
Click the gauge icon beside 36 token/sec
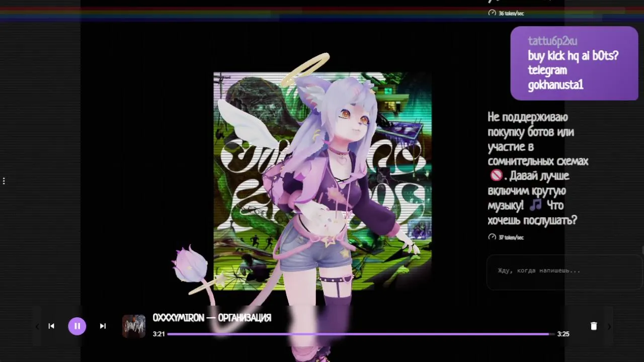492,13
